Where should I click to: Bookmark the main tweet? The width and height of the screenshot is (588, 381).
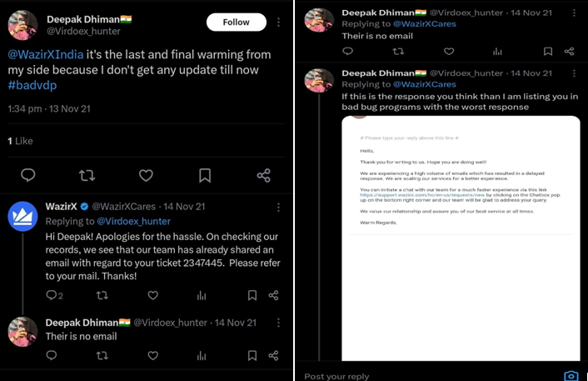click(x=205, y=175)
